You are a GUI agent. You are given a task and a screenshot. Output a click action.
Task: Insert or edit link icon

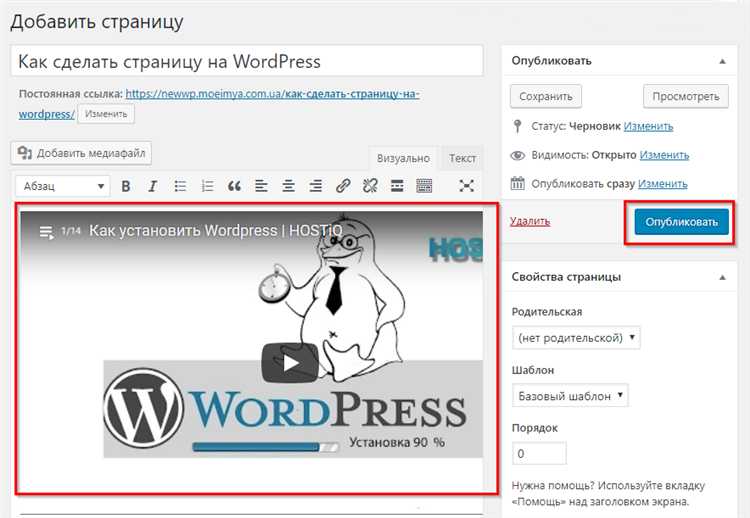pos(343,186)
